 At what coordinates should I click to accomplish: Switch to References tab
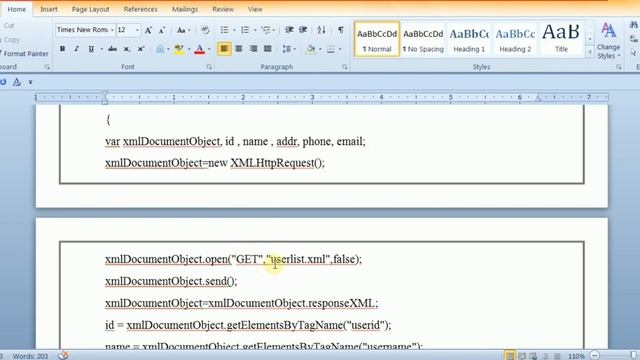pyautogui.click(x=140, y=9)
